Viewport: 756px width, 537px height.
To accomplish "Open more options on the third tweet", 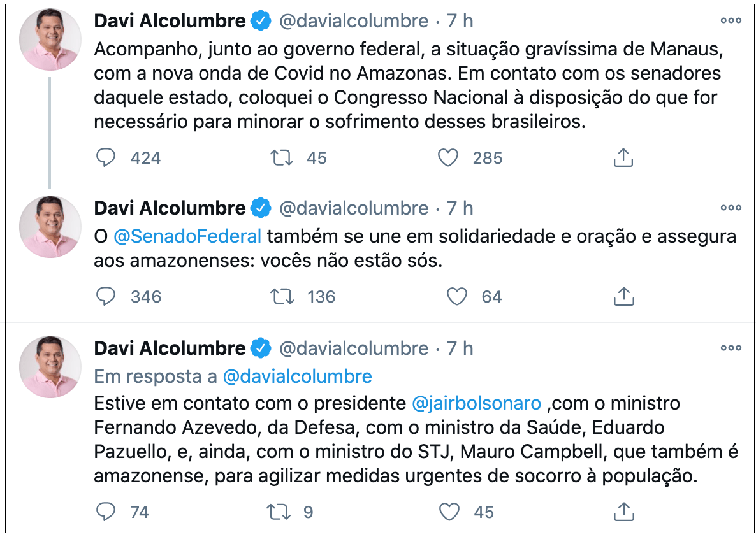I will click(x=731, y=348).
